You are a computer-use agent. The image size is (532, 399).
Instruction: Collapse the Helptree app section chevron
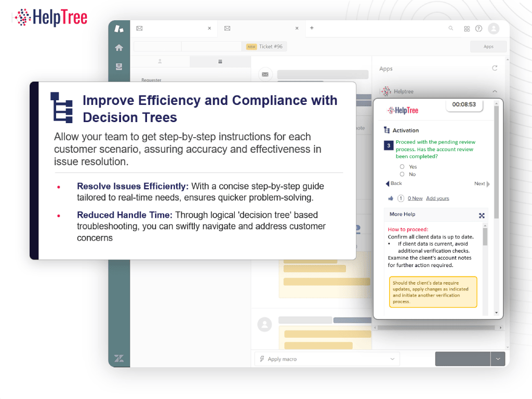pos(495,91)
